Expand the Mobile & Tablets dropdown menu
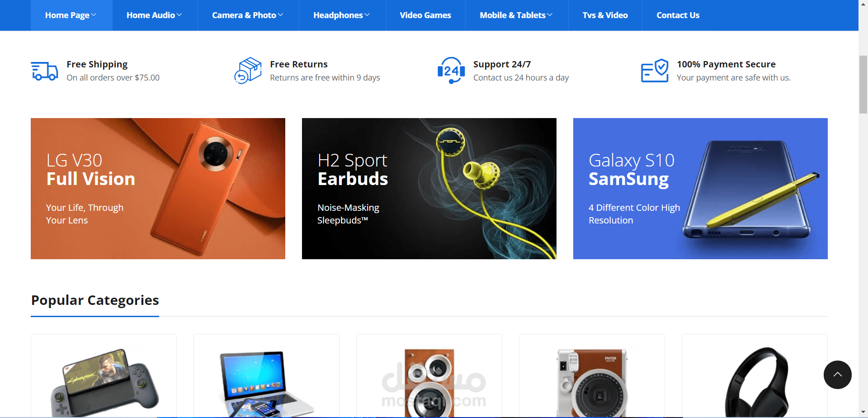Image resolution: width=868 pixels, height=418 pixels. (516, 15)
